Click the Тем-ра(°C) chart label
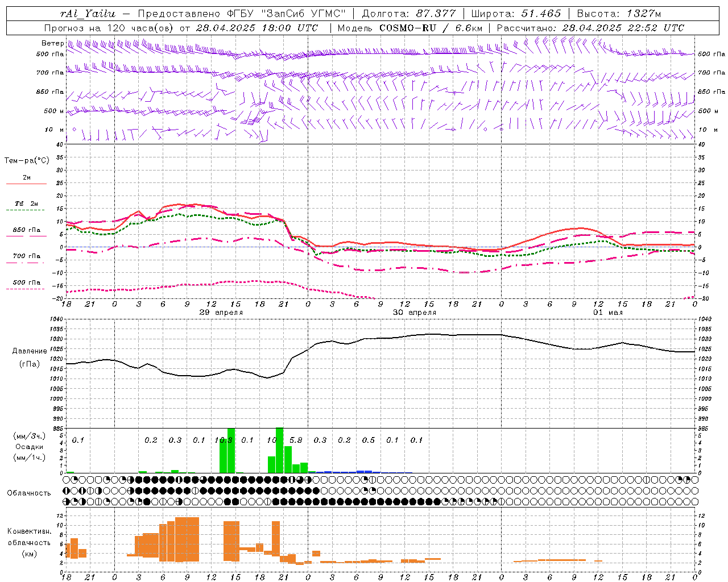 pos(27,161)
